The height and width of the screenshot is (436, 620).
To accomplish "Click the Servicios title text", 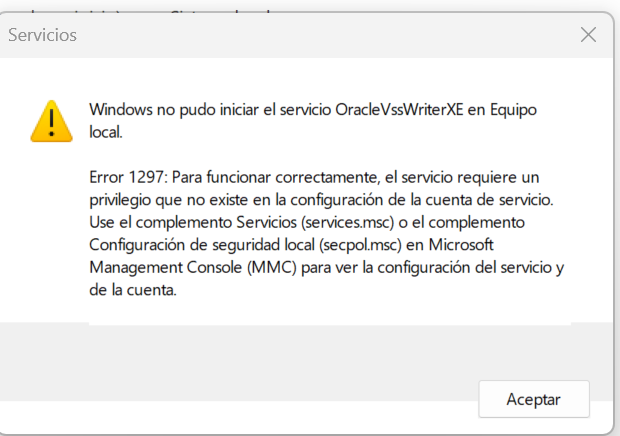I will click(42, 35).
